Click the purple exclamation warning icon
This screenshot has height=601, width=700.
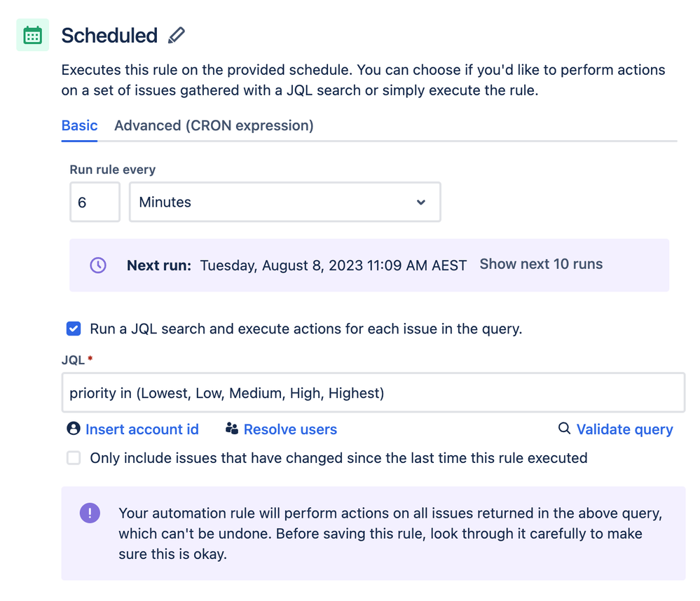(90, 513)
